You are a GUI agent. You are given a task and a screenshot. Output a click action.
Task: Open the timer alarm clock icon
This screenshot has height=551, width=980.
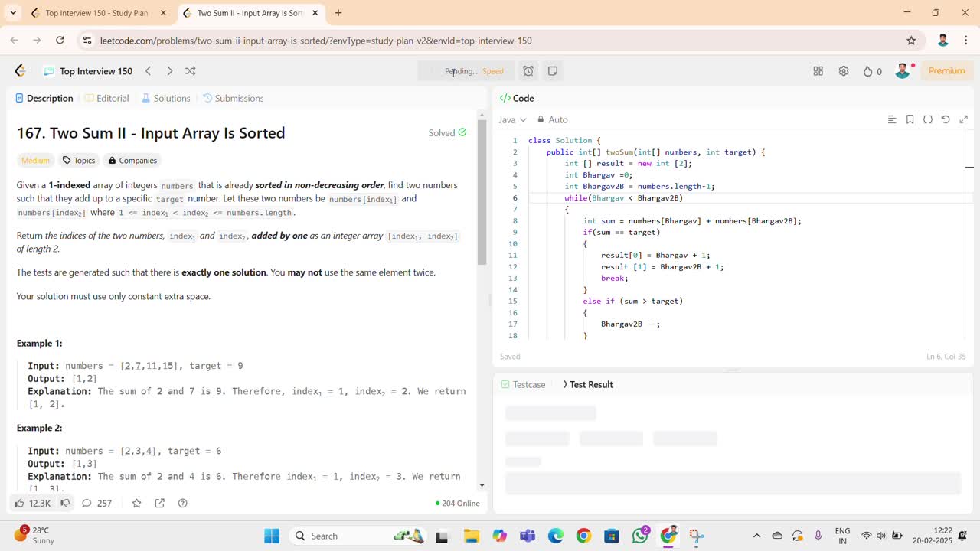(x=528, y=71)
